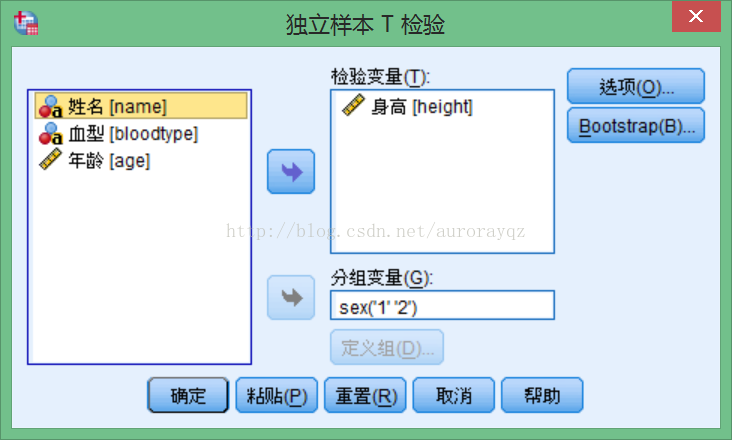Viewport: 732px width, 440px height.
Task: Click 粘贴(P) to paste syntax
Action: click(x=276, y=395)
